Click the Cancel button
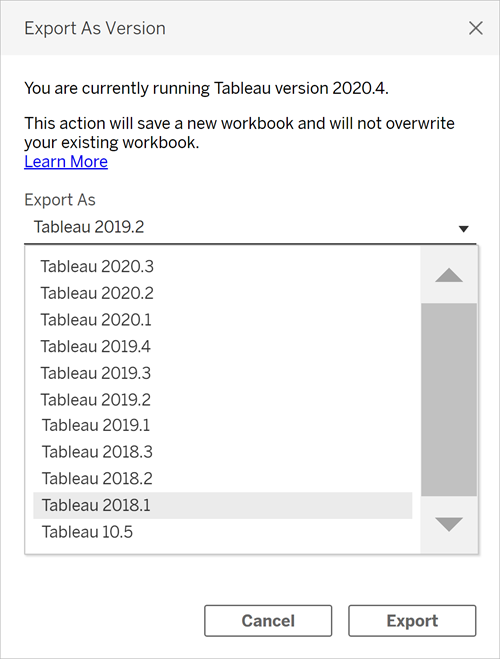500x659 pixels. point(268,621)
